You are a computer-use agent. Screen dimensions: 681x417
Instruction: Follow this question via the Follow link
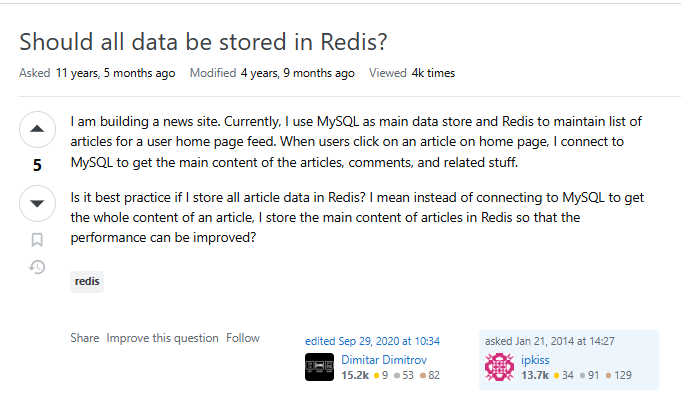tap(243, 338)
